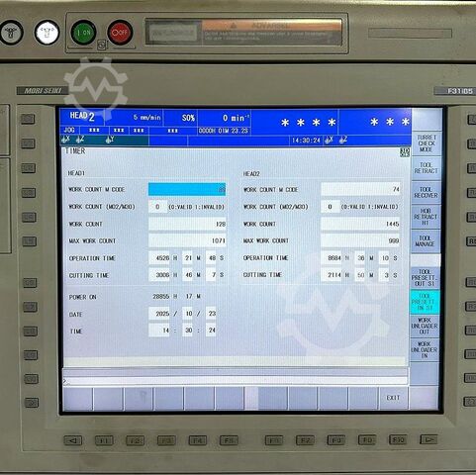Select the TIME hour field 14

pos(159,331)
